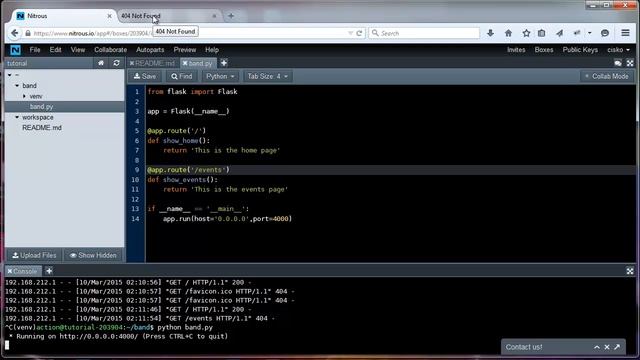The width and height of the screenshot is (640, 360).
Task: Open the bookmarks list icon
Action: point(542,33)
